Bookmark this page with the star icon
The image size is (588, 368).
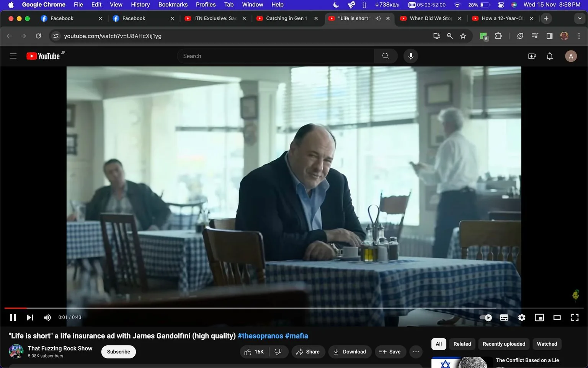coord(463,36)
